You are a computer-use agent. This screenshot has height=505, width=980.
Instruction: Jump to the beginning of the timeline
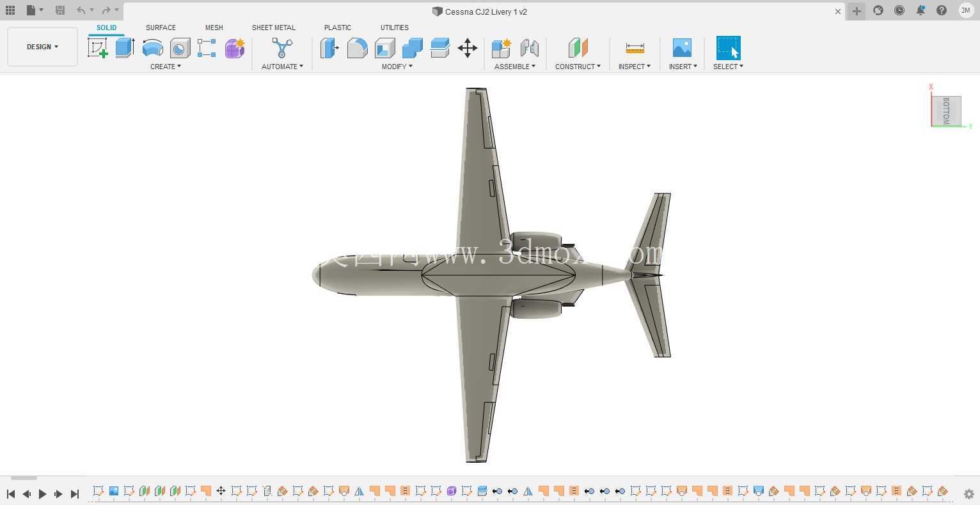click(11, 493)
